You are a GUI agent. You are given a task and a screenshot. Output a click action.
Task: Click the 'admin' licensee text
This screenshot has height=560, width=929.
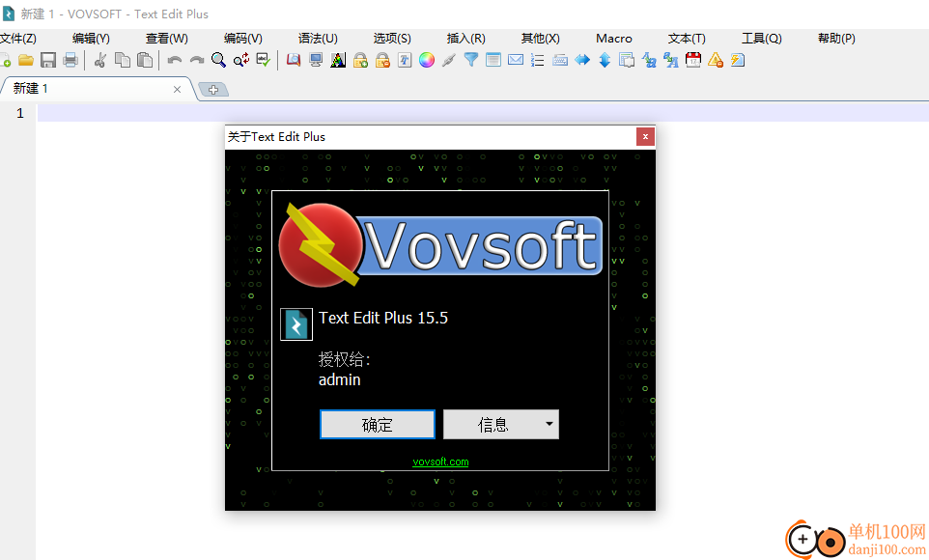click(x=340, y=379)
